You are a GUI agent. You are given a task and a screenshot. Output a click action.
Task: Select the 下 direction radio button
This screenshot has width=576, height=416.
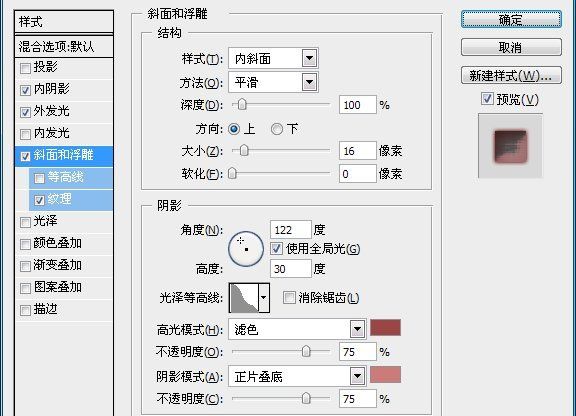point(277,129)
